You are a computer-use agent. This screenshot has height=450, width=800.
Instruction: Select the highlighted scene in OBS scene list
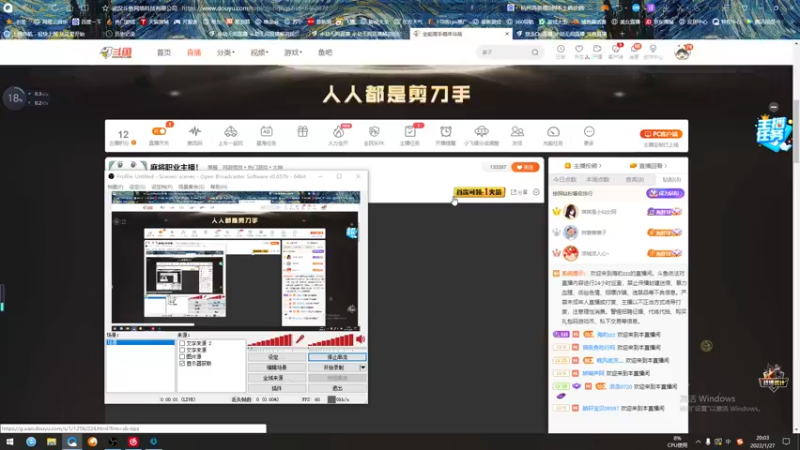tap(140, 342)
